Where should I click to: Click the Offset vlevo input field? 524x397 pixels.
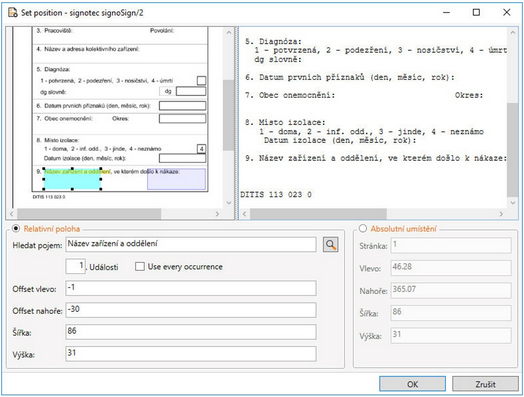click(191, 288)
